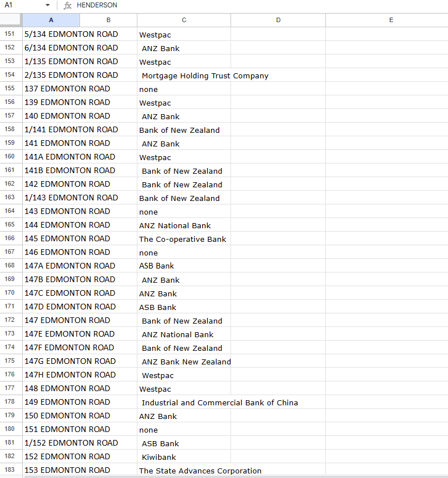Click 'ANZ Bank' in row 170
Screen dimensions: 448x478
[x=184, y=293]
